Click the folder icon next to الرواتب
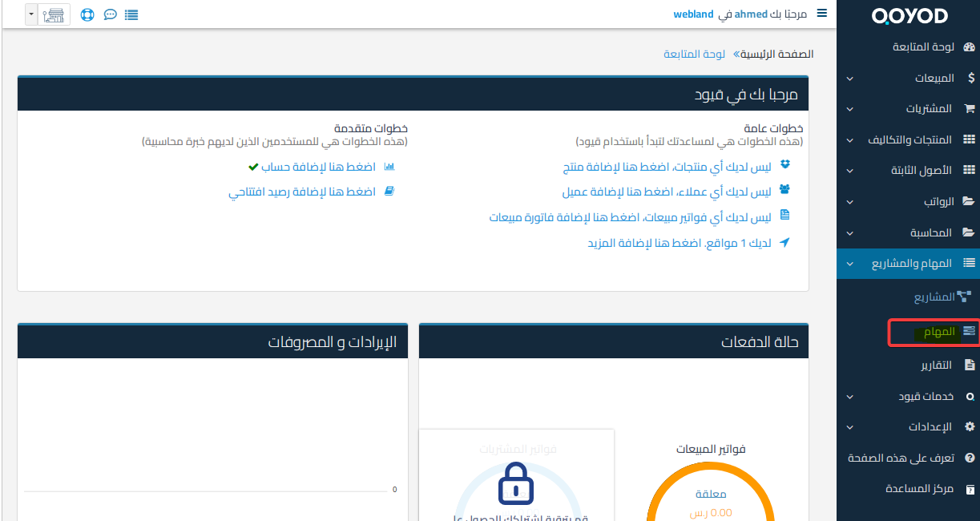980x521 pixels. point(970,201)
